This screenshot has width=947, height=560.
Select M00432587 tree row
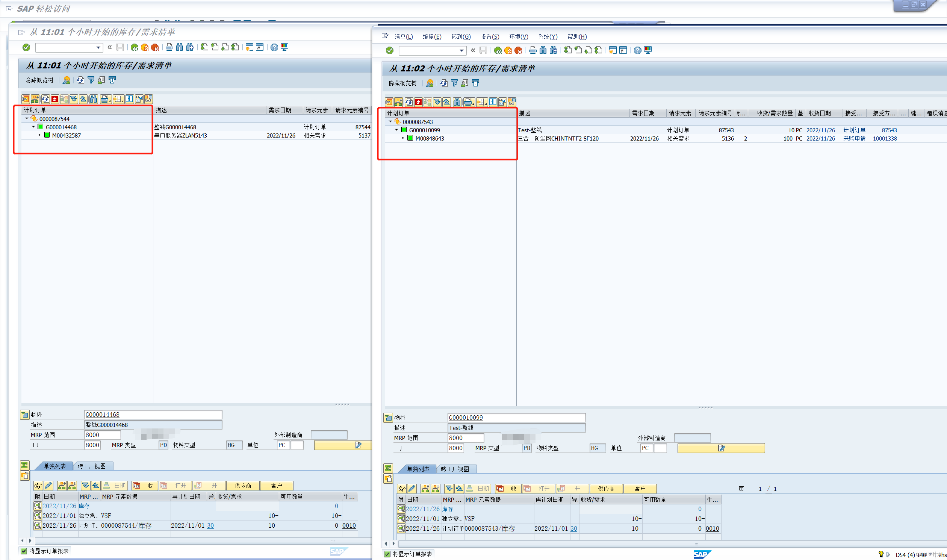pos(67,135)
